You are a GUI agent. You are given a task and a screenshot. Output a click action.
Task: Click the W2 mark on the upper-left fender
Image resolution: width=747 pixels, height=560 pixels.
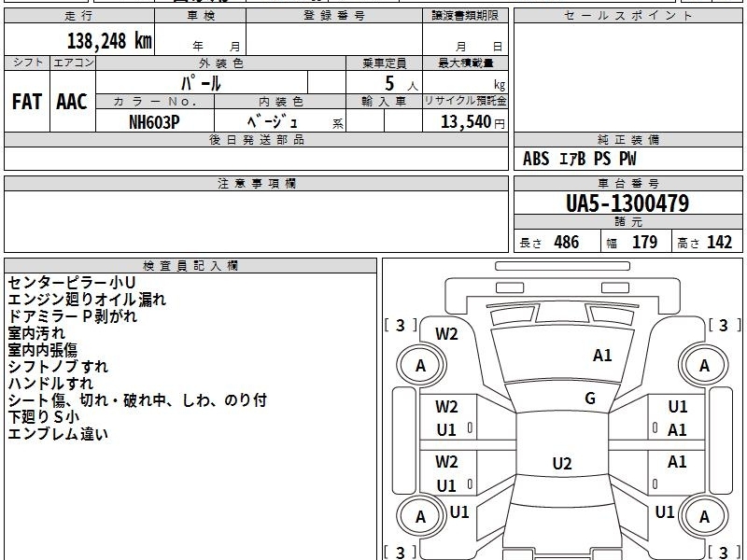446,334
